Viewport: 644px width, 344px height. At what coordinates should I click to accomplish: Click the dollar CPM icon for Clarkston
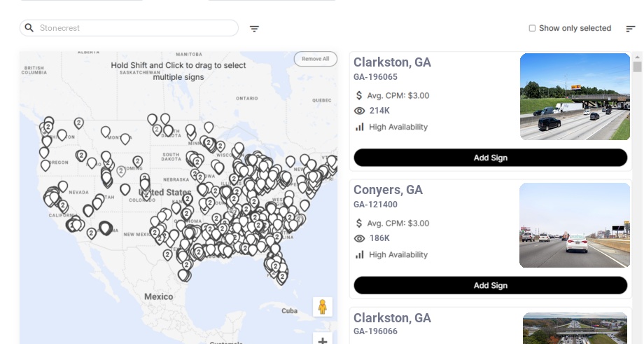coord(359,95)
